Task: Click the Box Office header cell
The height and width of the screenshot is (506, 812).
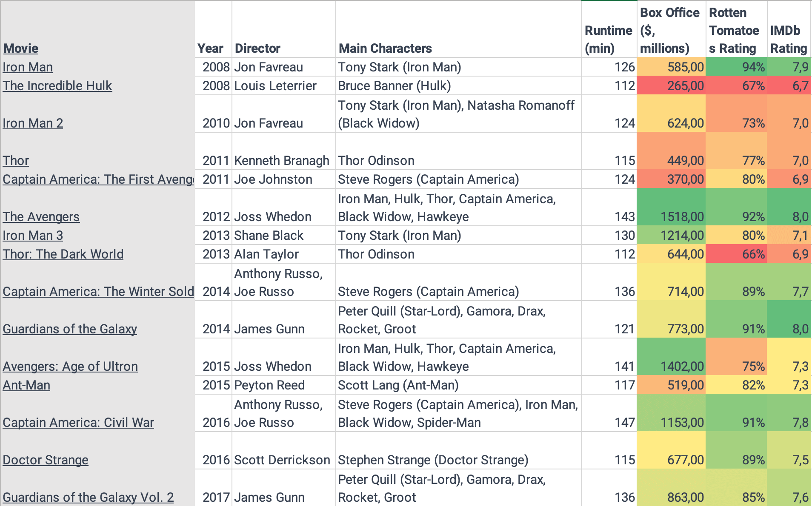Action: click(x=671, y=30)
